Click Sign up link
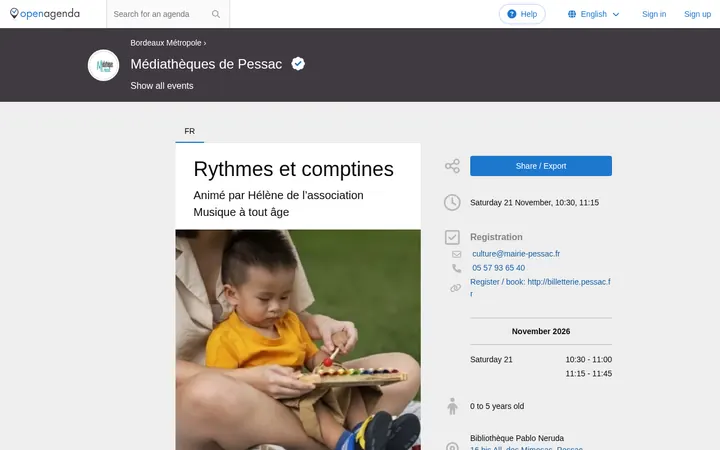This screenshot has width=720, height=450. [698, 14]
